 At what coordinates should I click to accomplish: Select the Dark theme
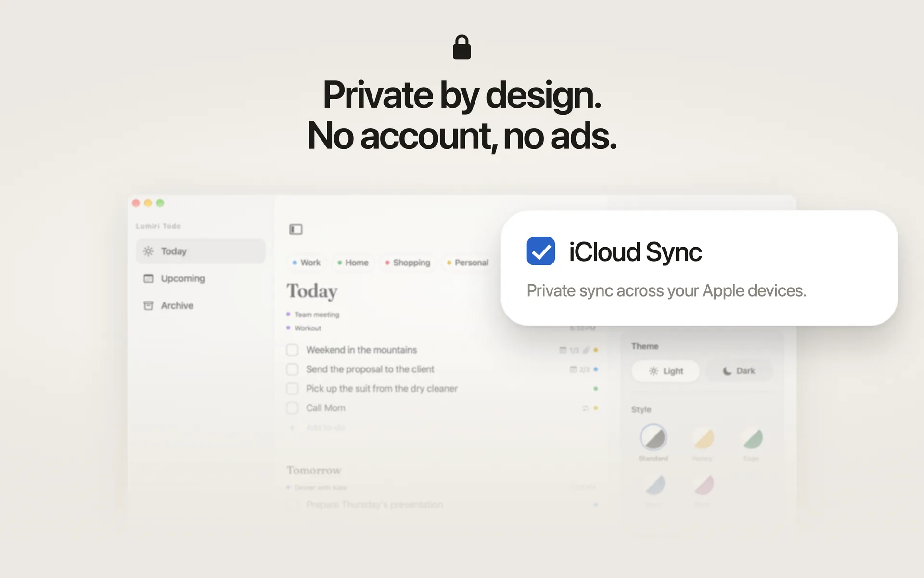pyautogui.click(x=739, y=371)
